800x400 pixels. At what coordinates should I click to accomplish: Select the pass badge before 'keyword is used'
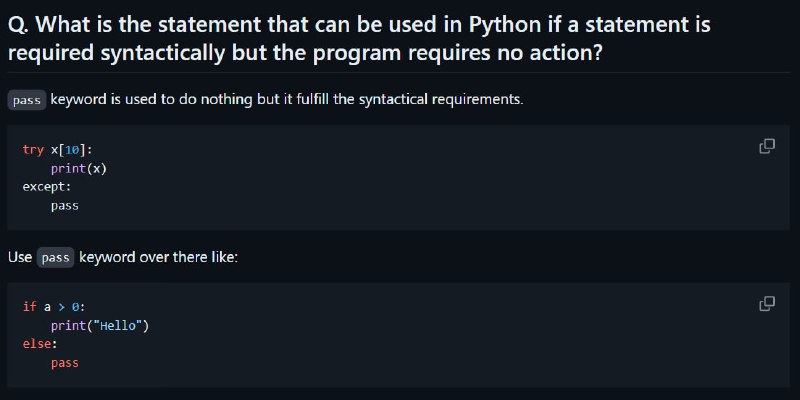pos(27,100)
